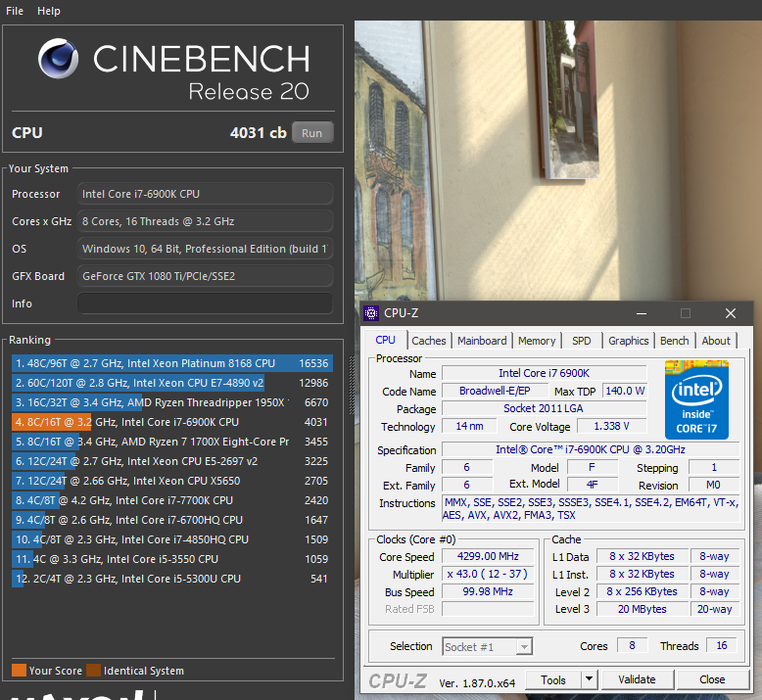The width and height of the screenshot is (762, 700).
Task: Click the Tools button in CPU-Z
Action: point(553,680)
